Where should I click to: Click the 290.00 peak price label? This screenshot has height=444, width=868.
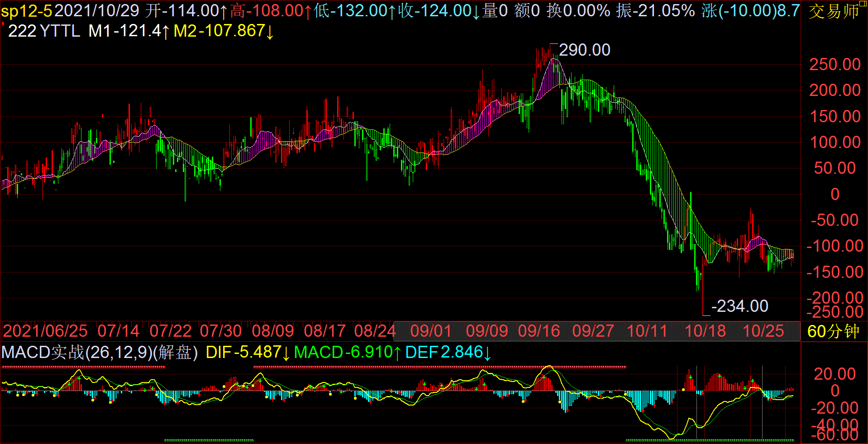(584, 50)
